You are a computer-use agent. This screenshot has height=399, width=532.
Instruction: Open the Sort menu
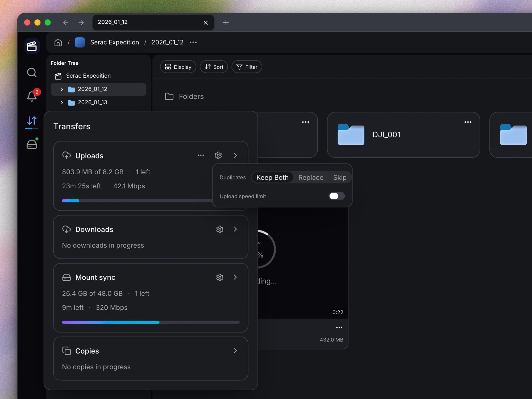(214, 67)
